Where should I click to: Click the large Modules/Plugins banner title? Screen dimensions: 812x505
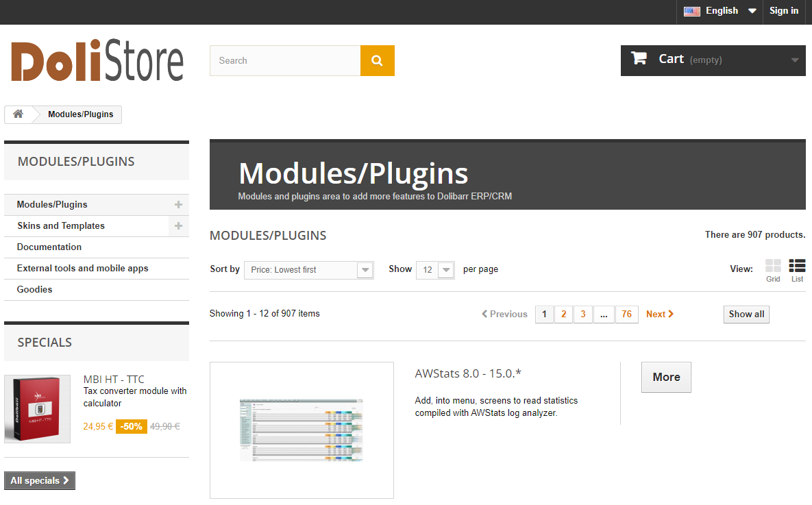tap(353, 173)
